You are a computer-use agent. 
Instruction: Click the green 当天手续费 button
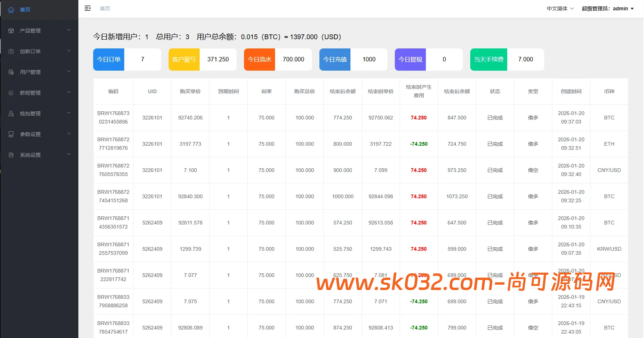pos(488,59)
